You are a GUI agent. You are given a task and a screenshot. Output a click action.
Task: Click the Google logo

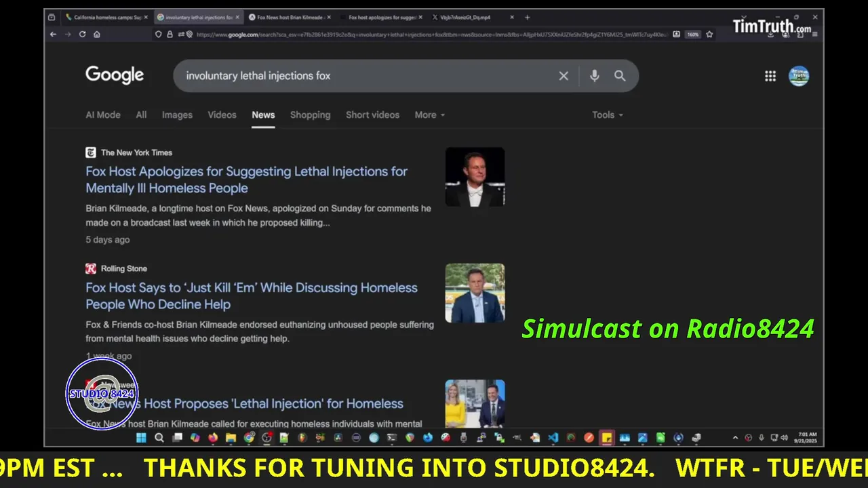pos(115,75)
